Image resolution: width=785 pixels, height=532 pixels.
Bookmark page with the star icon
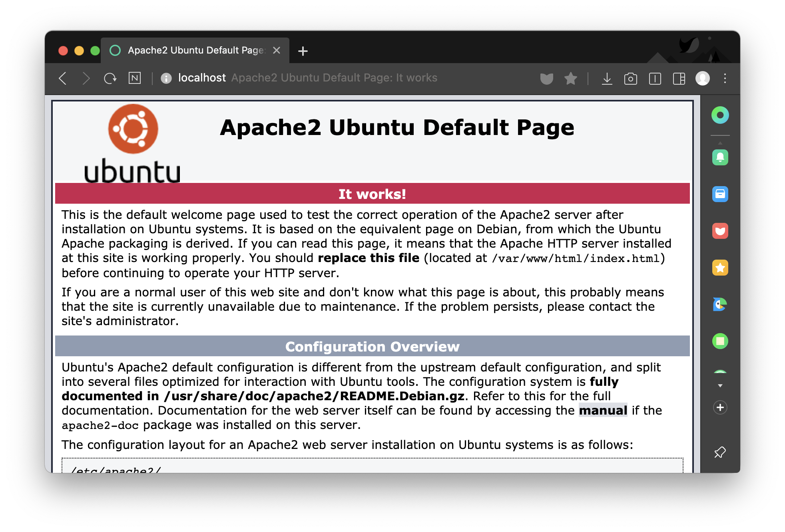pos(570,78)
